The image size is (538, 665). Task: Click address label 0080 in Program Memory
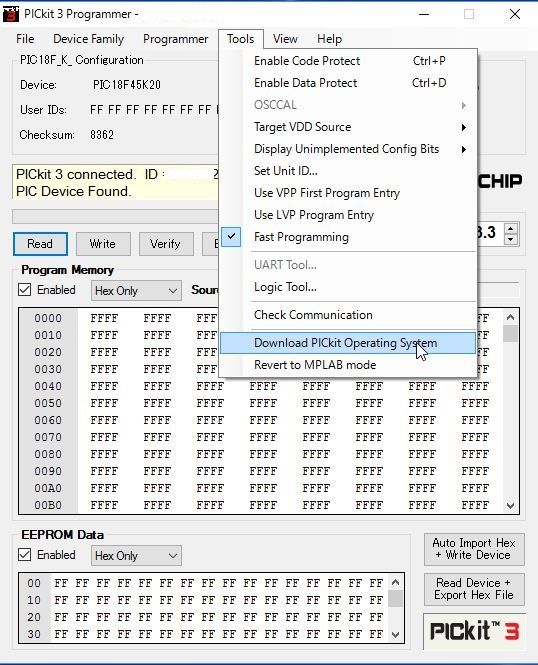coord(48,454)
